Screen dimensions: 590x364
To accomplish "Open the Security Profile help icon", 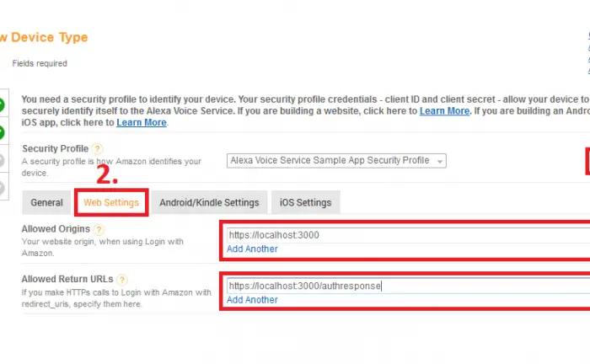I will coord(97,148).
